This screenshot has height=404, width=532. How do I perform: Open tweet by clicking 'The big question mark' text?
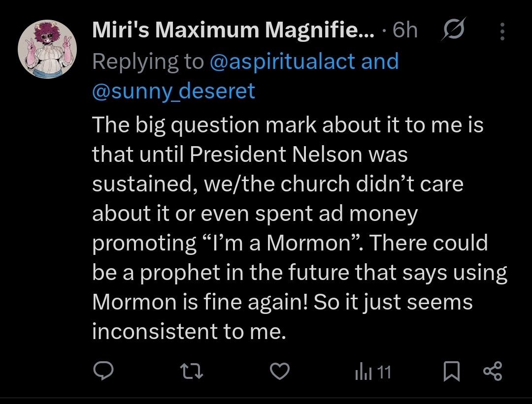coord(197,125)
